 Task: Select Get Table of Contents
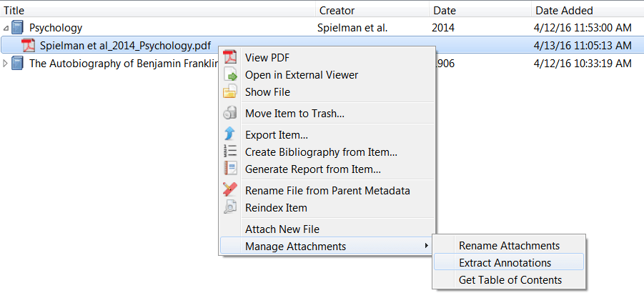[x=510, y=280]
